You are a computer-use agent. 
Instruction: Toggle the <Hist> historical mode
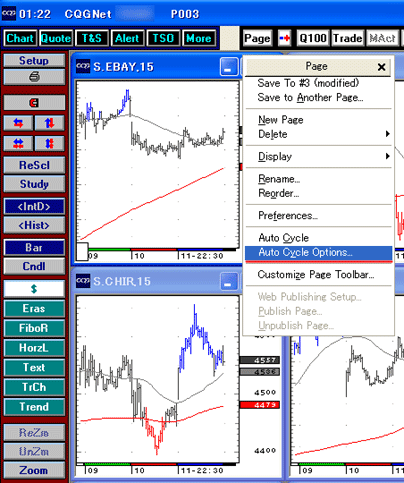click(34, 225)
